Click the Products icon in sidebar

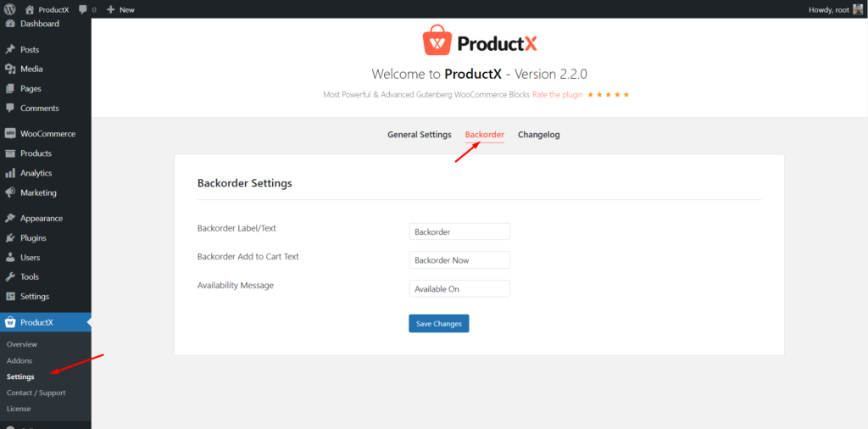[10, 153]
